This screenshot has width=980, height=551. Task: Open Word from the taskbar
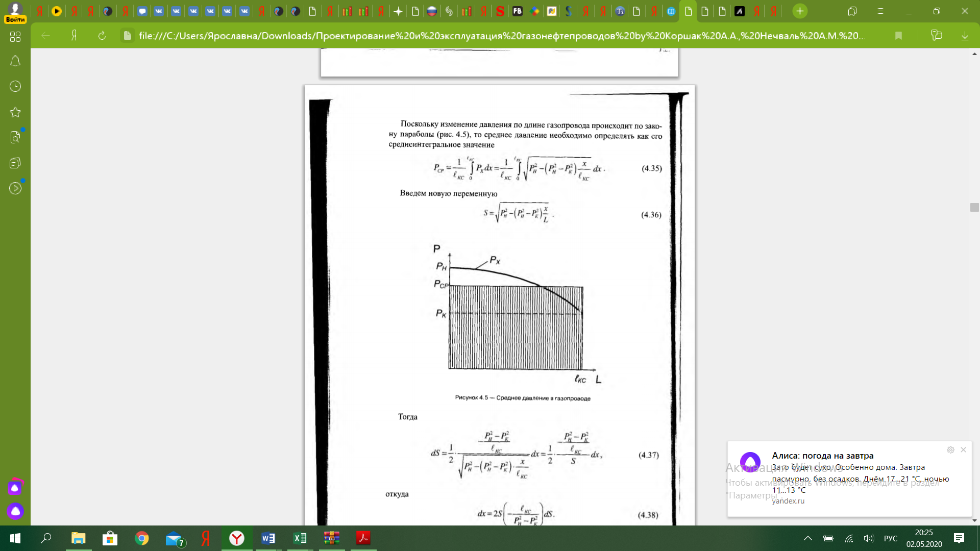(268, 538)
